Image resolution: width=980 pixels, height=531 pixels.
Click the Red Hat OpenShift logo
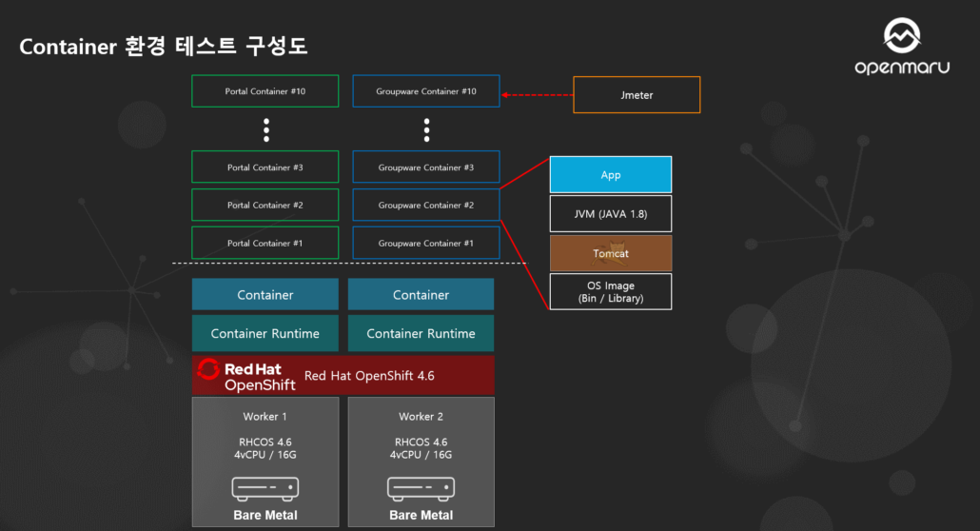pos(246,376)
